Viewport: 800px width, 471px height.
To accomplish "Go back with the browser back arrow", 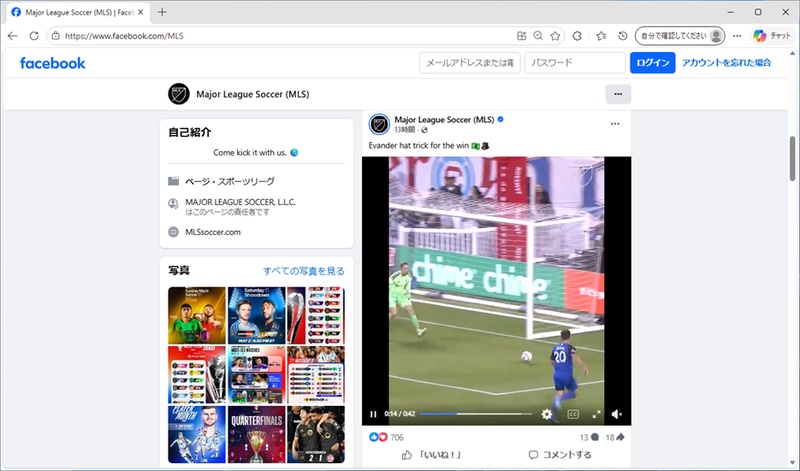I will point(13,36).
